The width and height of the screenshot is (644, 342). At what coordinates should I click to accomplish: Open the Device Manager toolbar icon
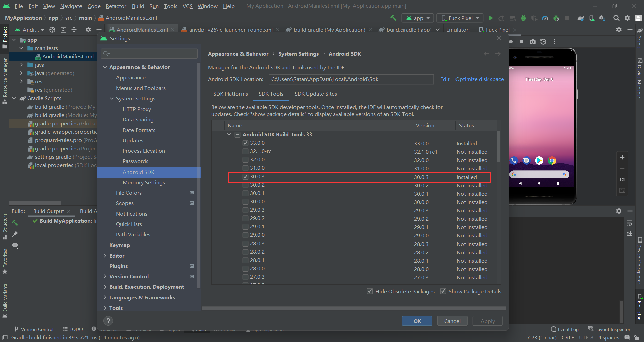(592, 18)
